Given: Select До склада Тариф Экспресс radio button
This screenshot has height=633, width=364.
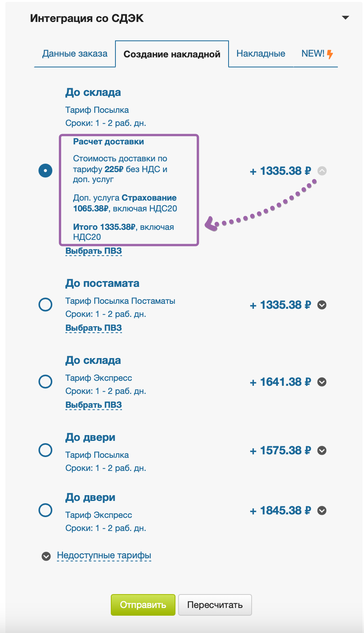Looking at the screenshot, I should (x=45, y=382).
